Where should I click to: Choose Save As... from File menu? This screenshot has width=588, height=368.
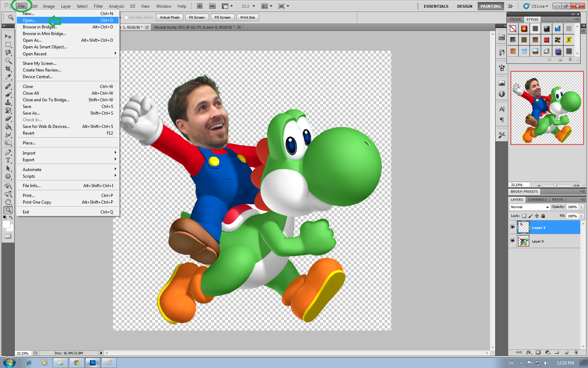68,113
